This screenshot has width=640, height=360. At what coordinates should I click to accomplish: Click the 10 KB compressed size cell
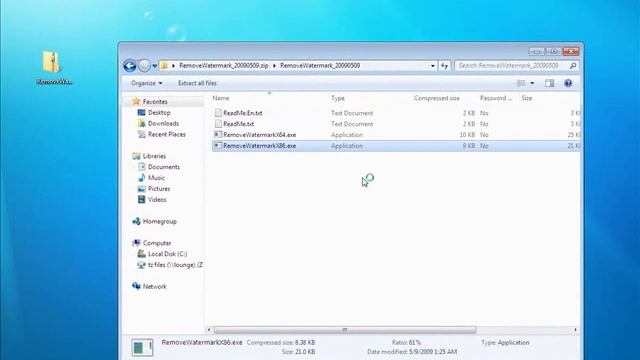tap(467, 135)
